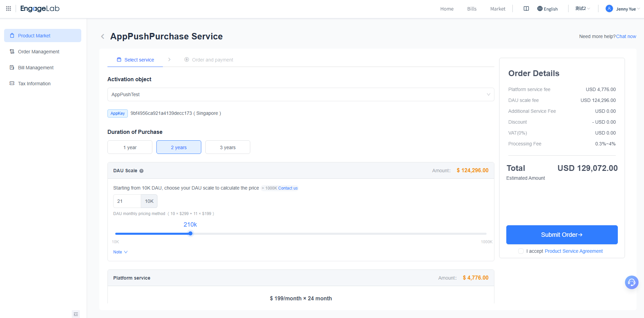Click the AppKey value 9bf4956ca921a4139decc173
Image resolution: width=644 pixels, height=318 pixels.
[161, 113]
